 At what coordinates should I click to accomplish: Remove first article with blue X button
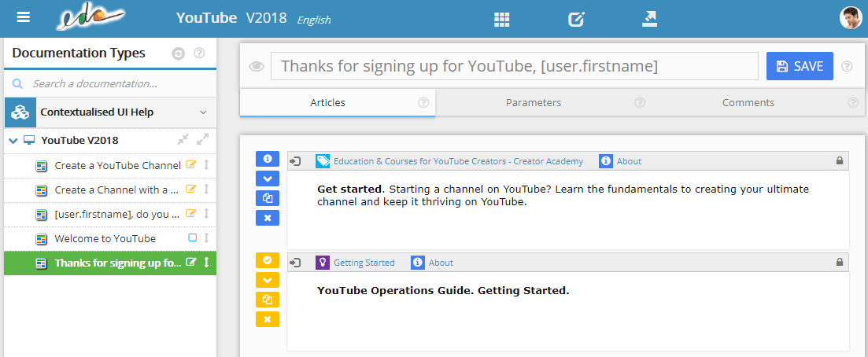(268, 218)
